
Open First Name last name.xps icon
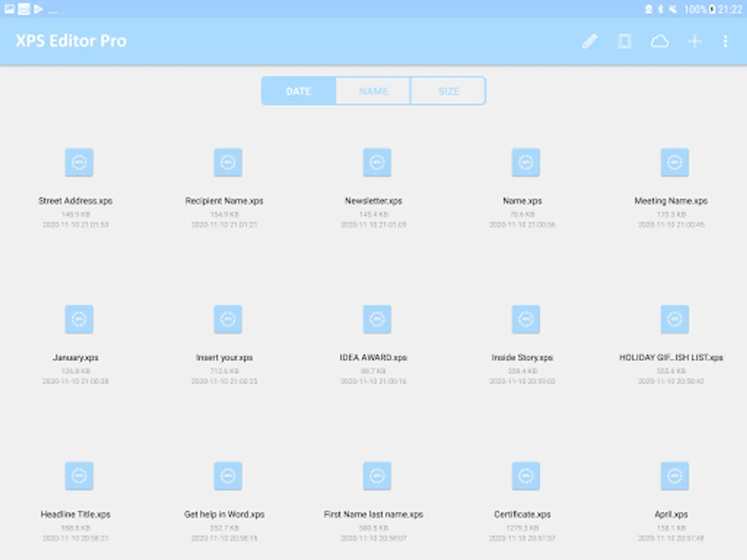(x=377, y=476)
